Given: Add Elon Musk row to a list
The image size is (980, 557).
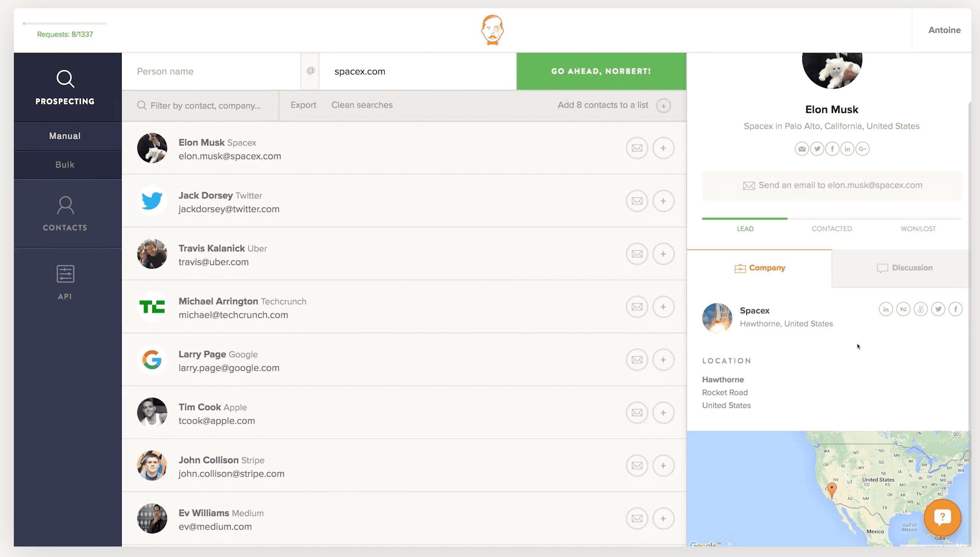Looking at the screenshot, I should coord(663,148).
